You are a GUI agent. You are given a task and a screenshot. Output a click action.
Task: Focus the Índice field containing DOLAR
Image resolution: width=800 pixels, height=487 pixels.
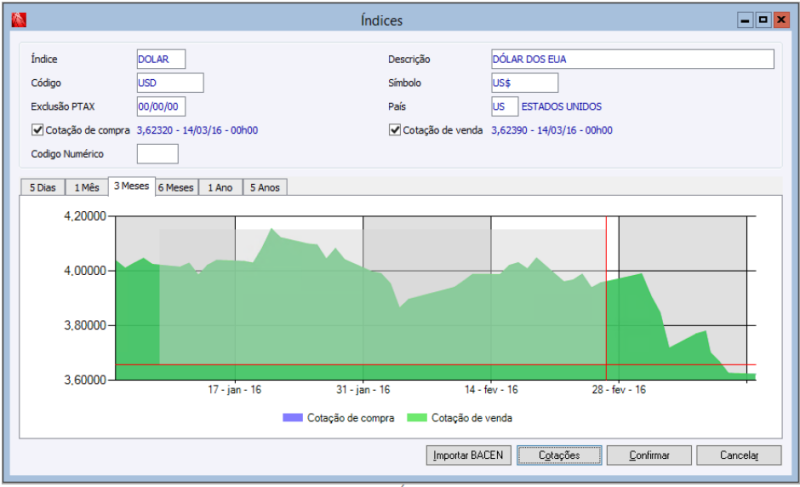161,59
